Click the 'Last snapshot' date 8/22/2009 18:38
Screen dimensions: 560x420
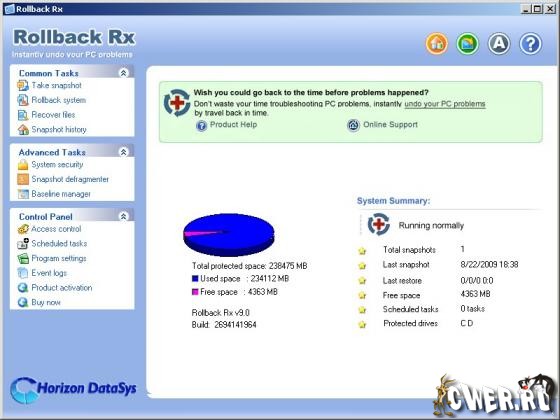[x=489, y=265]
